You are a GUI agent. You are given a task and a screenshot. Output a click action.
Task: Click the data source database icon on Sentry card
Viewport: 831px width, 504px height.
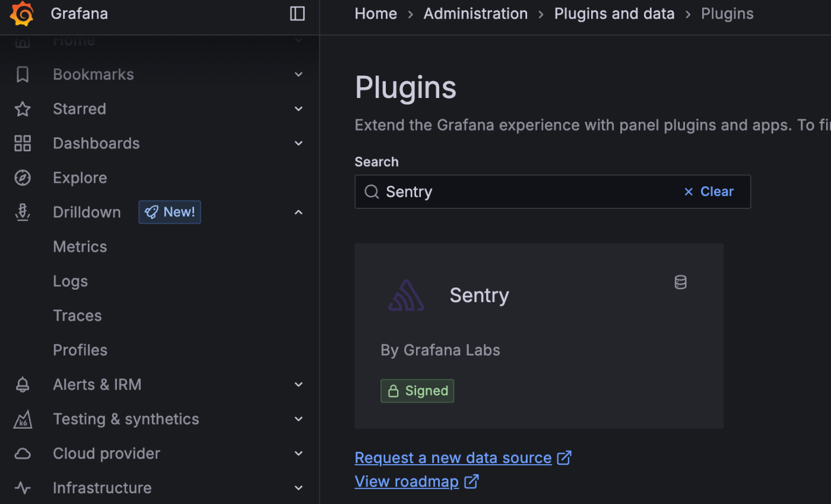681,283
